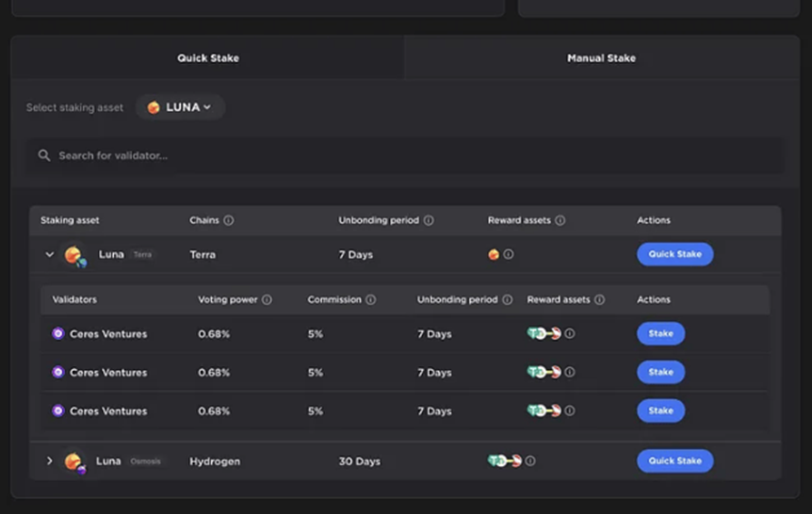Viewport: 812px width, 514px height.
Task: Click info icon beside top Unbonding period header
Action: tap(429, 220)
